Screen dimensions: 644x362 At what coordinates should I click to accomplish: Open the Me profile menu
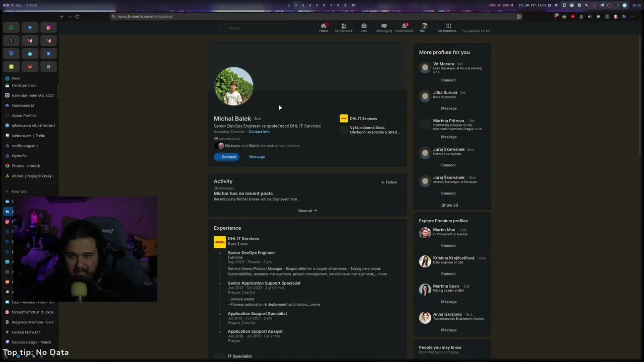point(424,28)
